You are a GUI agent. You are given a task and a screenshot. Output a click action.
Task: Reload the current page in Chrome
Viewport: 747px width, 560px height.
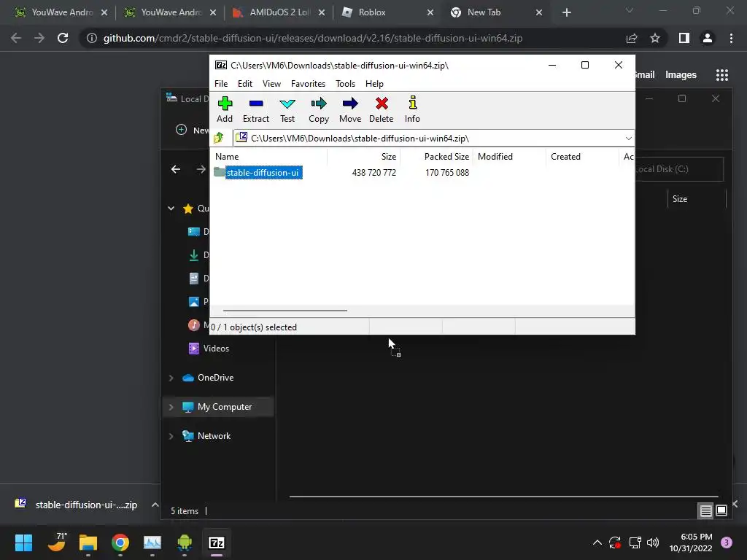pyautogui.click(x=63, y=38)
